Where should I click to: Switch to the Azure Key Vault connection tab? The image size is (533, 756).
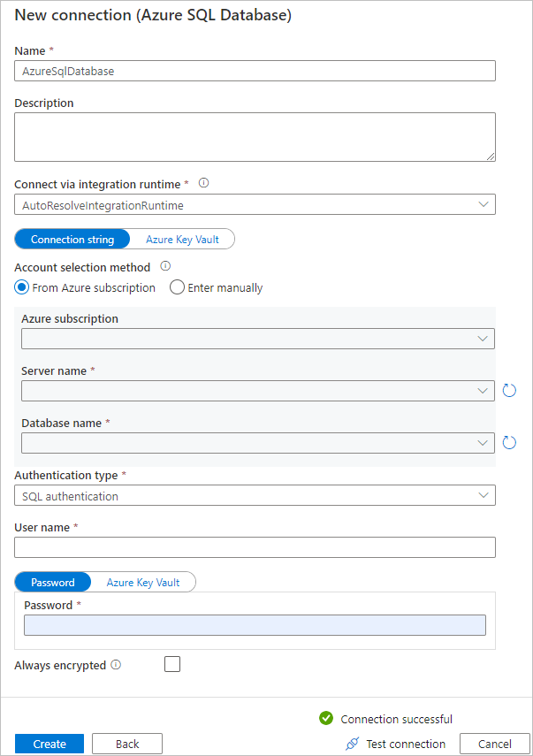click(x=182, y=239)
